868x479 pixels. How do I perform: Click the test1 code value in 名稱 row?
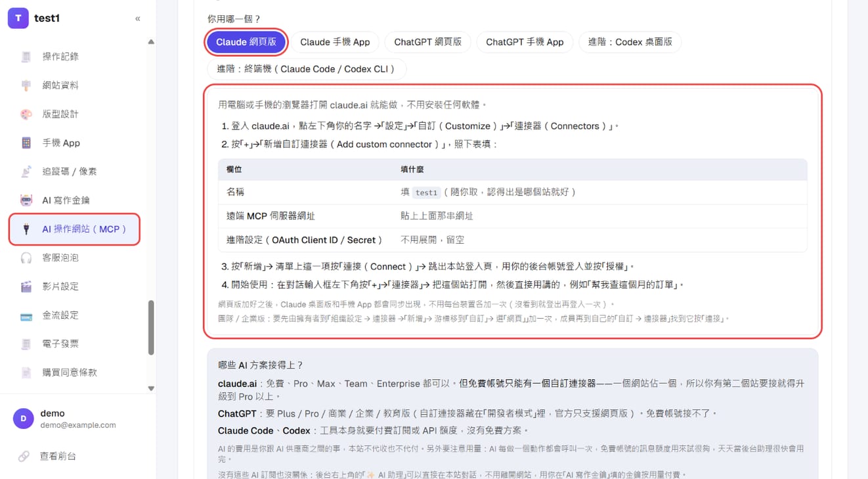pos(426,193)
